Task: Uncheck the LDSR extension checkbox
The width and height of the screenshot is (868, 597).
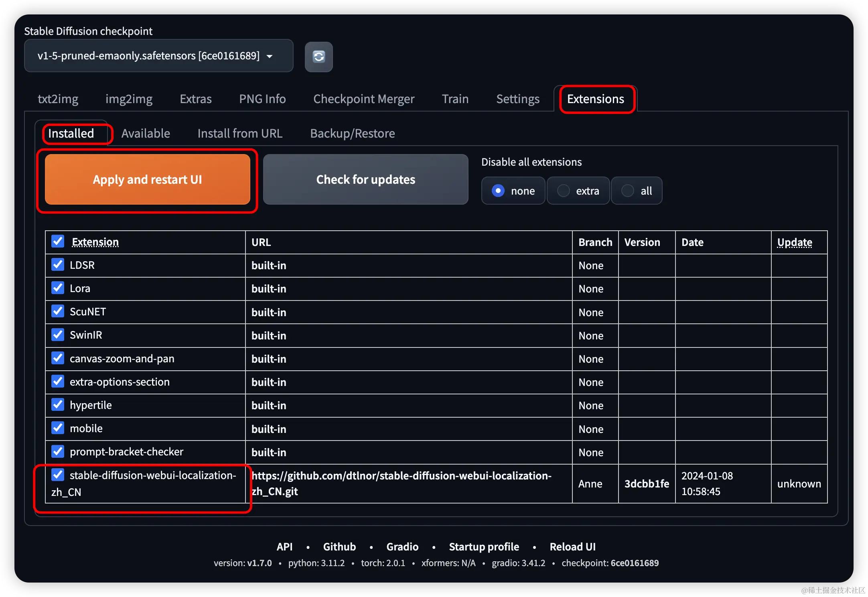Action: click(x=58, y=264)
